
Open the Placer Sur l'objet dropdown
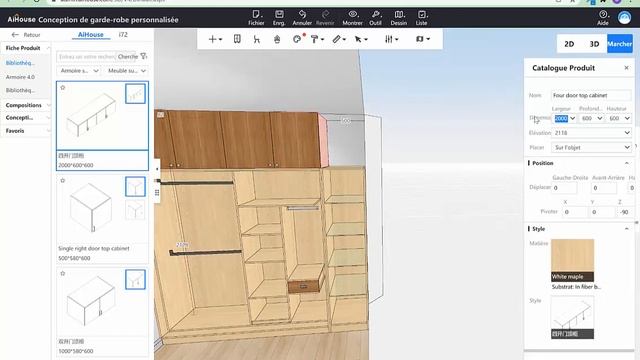pyautogui.click(x=591, y=147)
